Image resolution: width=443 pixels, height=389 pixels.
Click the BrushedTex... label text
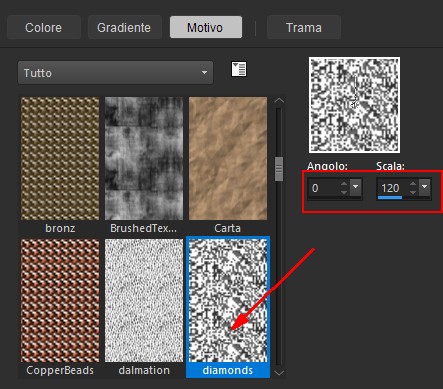click(144, 228)
